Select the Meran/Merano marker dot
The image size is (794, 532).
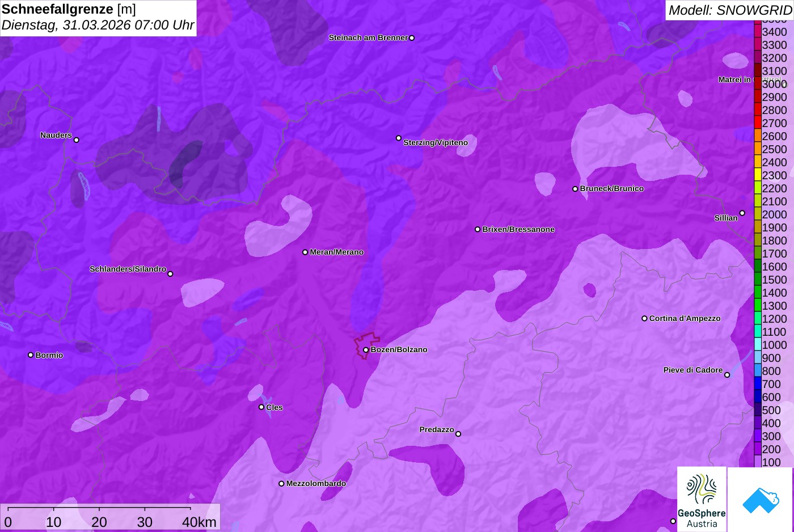[305, 252]
